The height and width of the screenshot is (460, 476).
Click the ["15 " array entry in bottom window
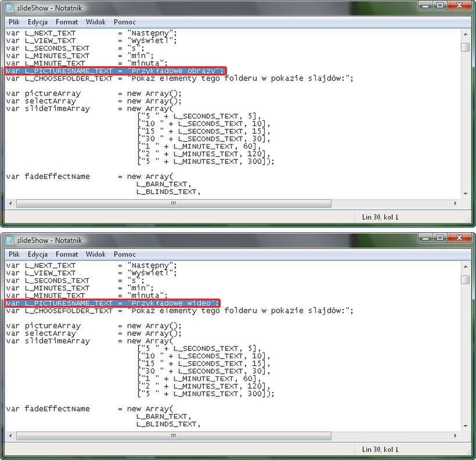[x=203, y=364]
